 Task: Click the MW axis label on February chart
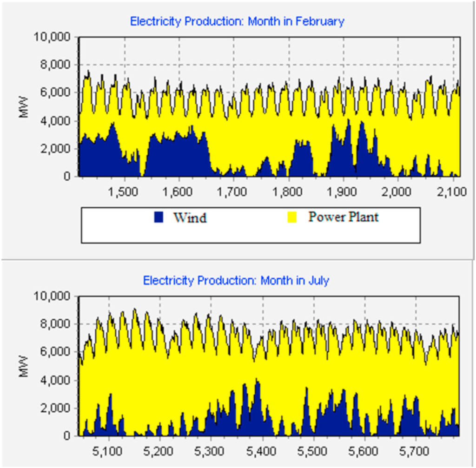[x=24, y=107]
